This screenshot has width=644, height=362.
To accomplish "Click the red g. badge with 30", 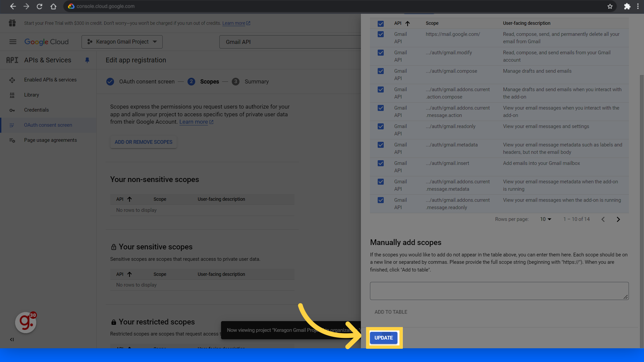I will coord(26,322).
